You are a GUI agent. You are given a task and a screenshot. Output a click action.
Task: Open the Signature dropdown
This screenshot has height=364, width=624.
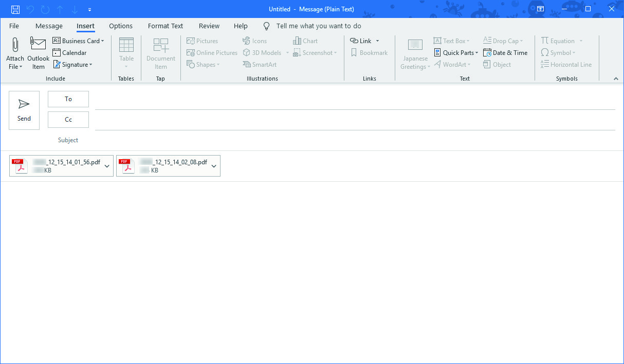pyautogui.click(x=72, y=64)
